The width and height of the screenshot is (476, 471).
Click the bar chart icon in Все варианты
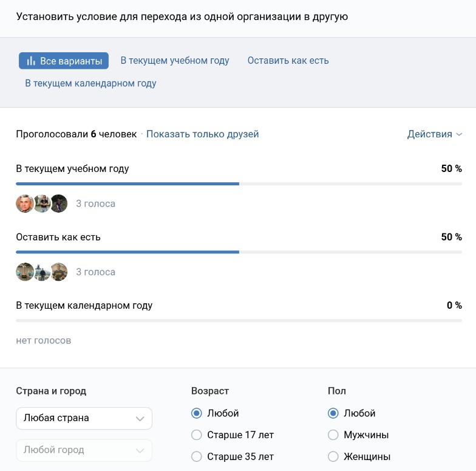(x=31, y=61)
